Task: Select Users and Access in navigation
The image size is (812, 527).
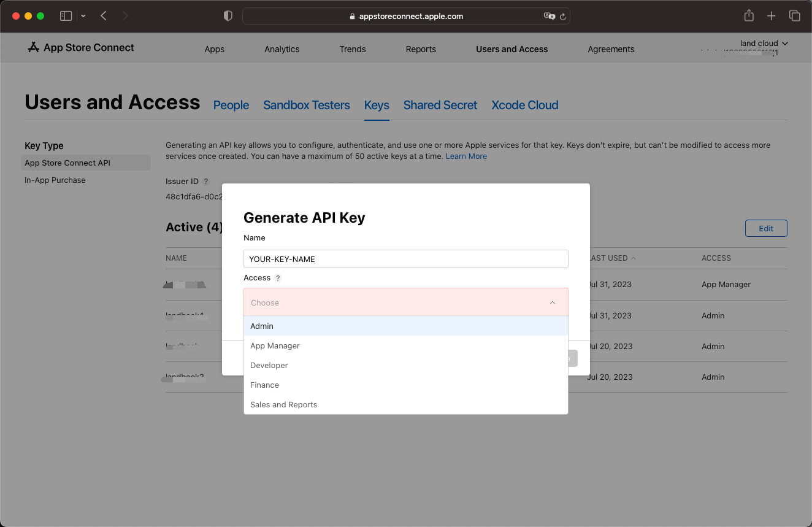Action: point(512,49)
